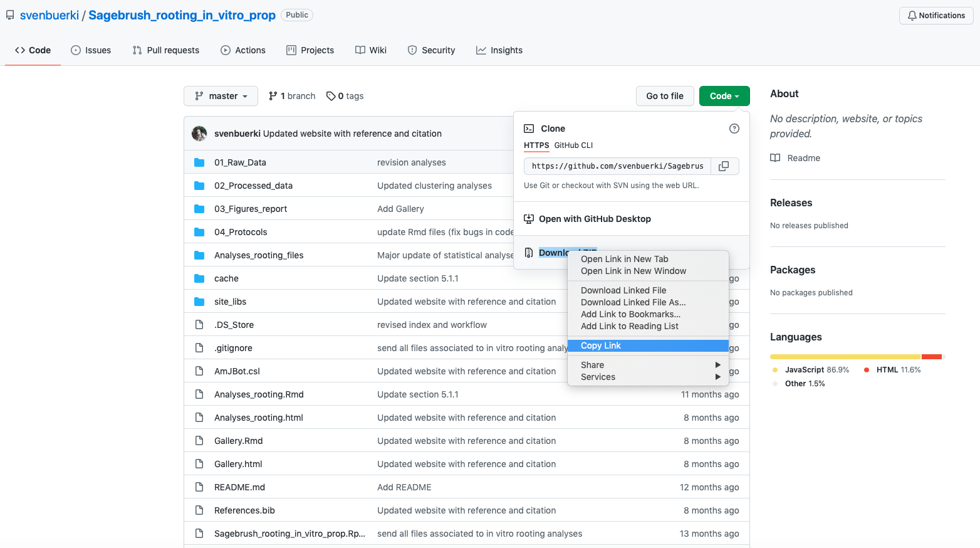Open the Analyses_rooting.html file
Viewport: 980px width, 548px height.
coord(259,418)
